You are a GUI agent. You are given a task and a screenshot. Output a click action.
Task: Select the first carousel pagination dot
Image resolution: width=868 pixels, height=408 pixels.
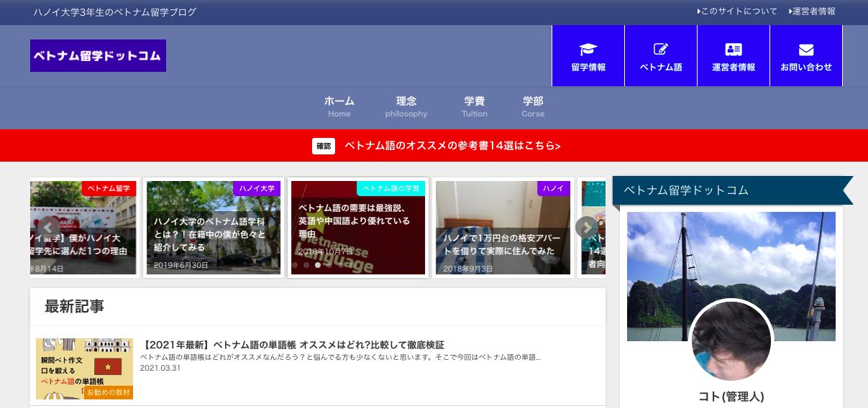click(x=295, y=265)
